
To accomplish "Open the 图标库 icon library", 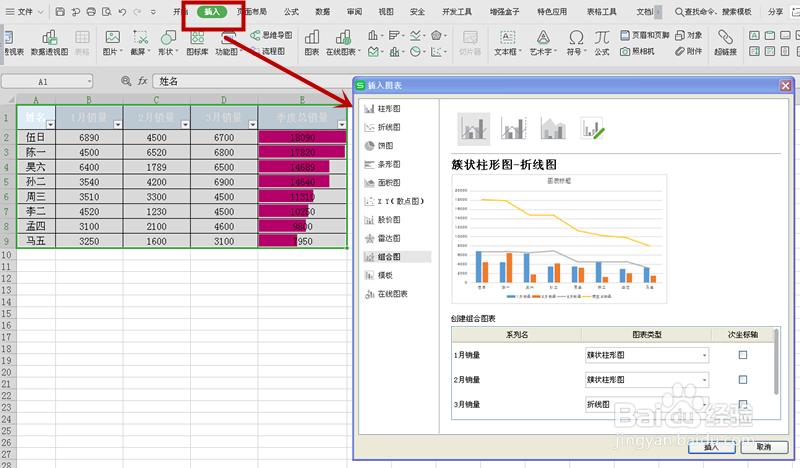I will pyautogui.click(x=197, y=43).
